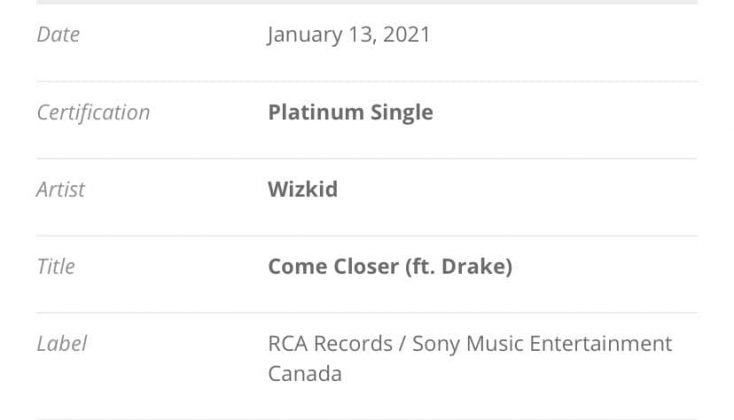The width and height of the screenshot is (734, 420).
Task: Click the word Come in the title
Action: [295, 267]
